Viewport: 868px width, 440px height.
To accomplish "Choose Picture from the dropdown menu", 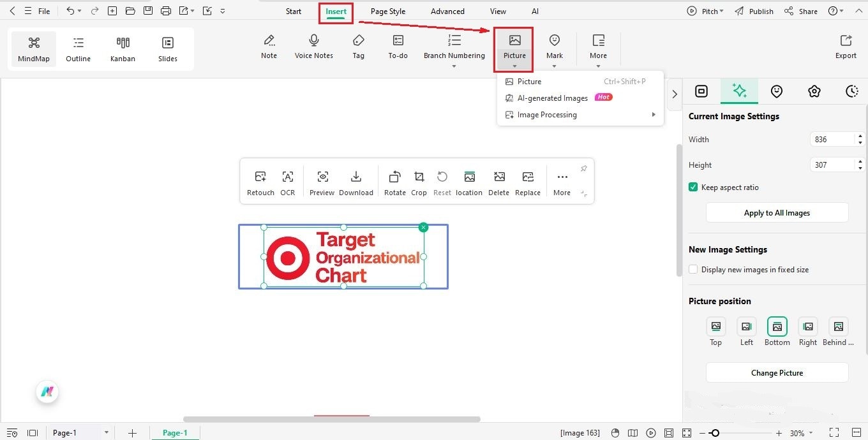I will [580, 82].
